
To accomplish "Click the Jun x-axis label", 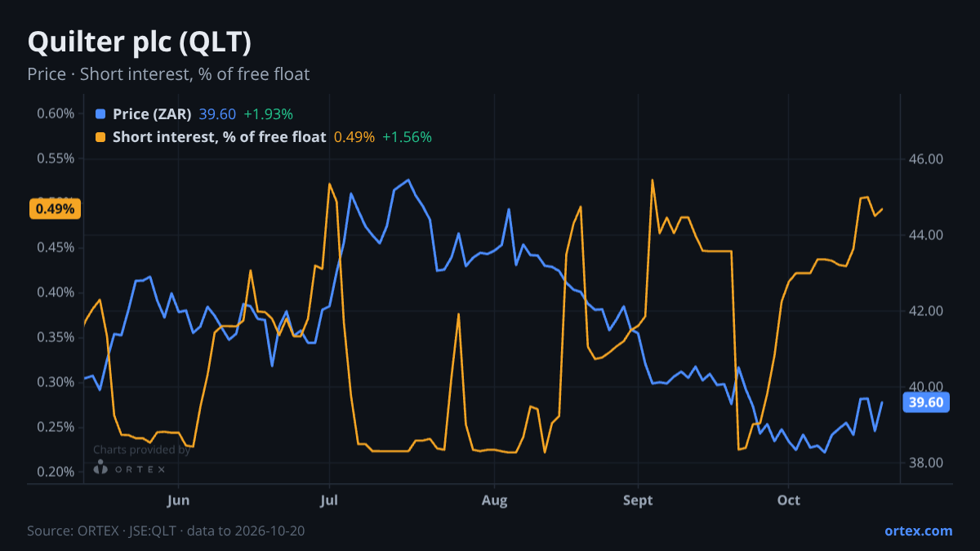I will click(178, 500).
